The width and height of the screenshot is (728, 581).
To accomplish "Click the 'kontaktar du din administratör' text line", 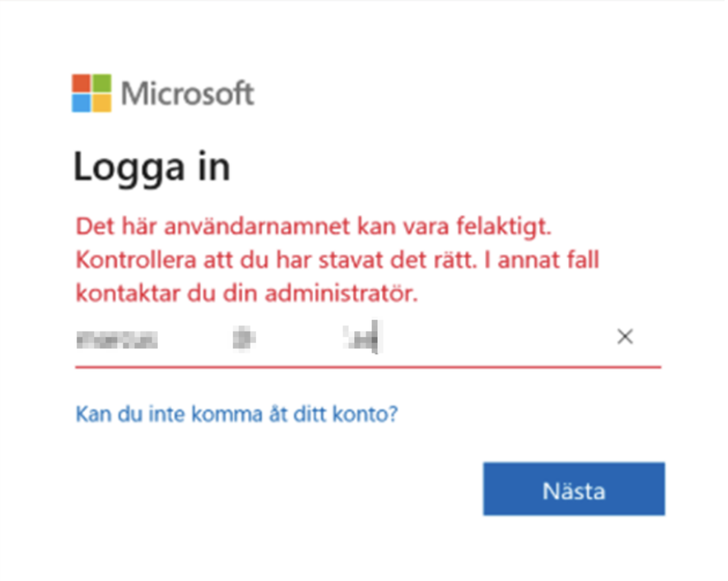I will (247, 293).
